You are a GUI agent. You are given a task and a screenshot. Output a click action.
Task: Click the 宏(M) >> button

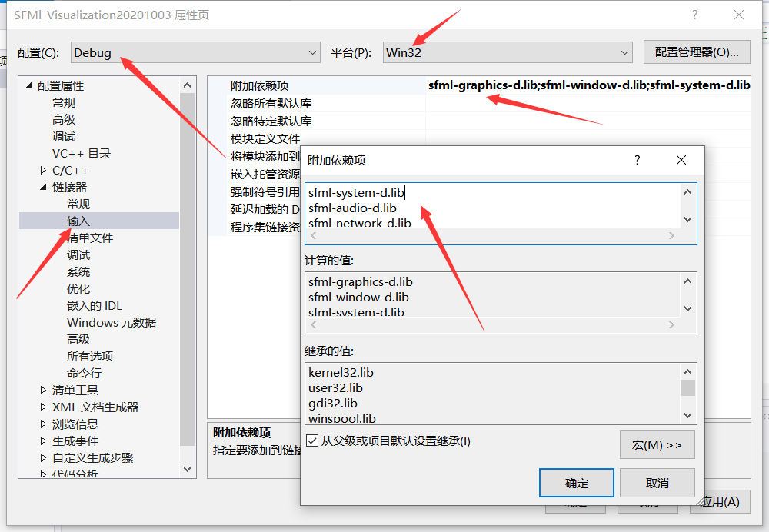click(657, 444)
